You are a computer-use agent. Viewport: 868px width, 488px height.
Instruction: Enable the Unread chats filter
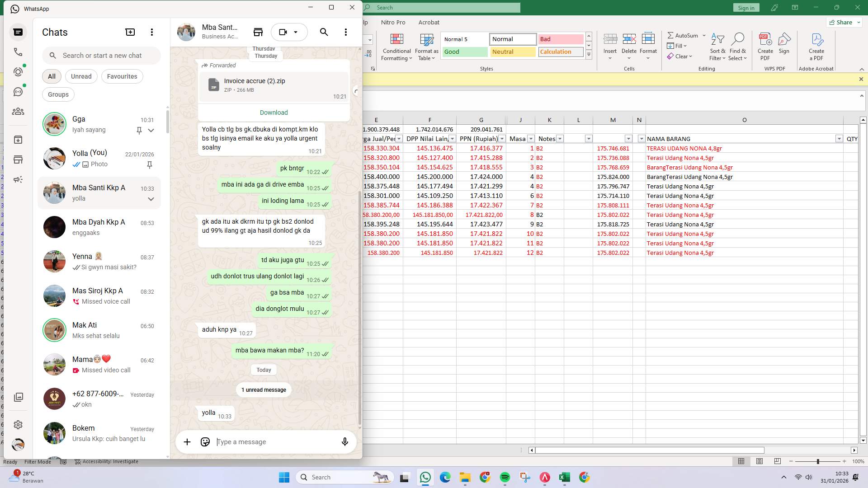pyautogui.click(x=81, y=76)
